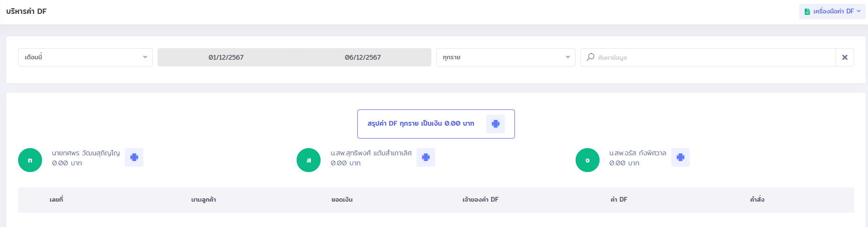Open the เครื่องมือค่า DF tools menu
The width and height of the screenshot is (868, 227).
[x=832, y=11]
